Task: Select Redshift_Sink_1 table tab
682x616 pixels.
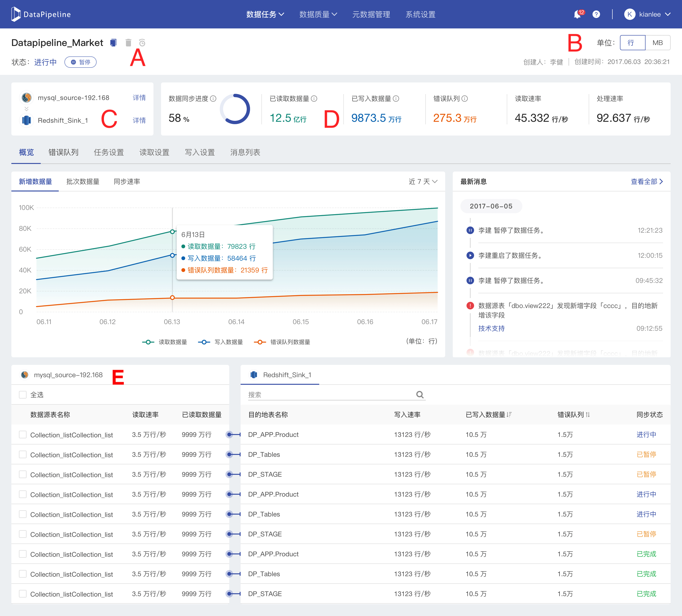Action: [x=280, y=375]
